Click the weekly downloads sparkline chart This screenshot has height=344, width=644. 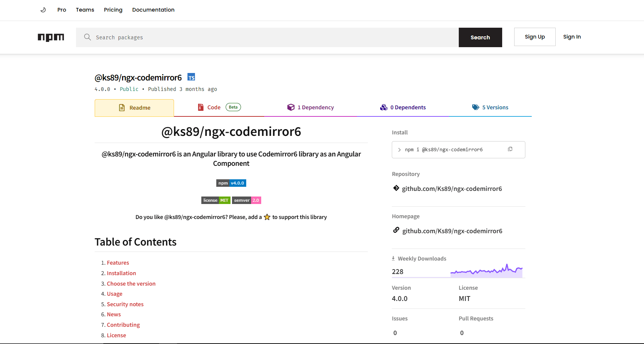click(x=486, y=271)
